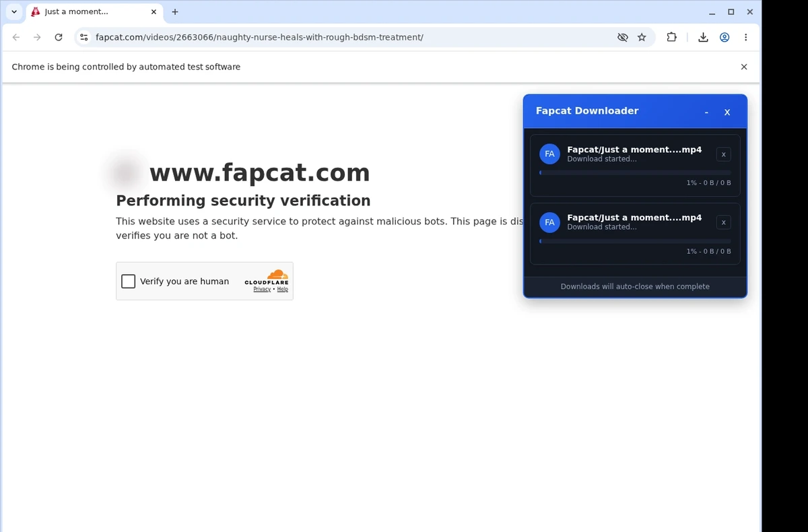Image resolution: width=808 pixels, height=532 pixels.
Task: Click the blurred site favicon beside heading
Action: pos(126,173)
